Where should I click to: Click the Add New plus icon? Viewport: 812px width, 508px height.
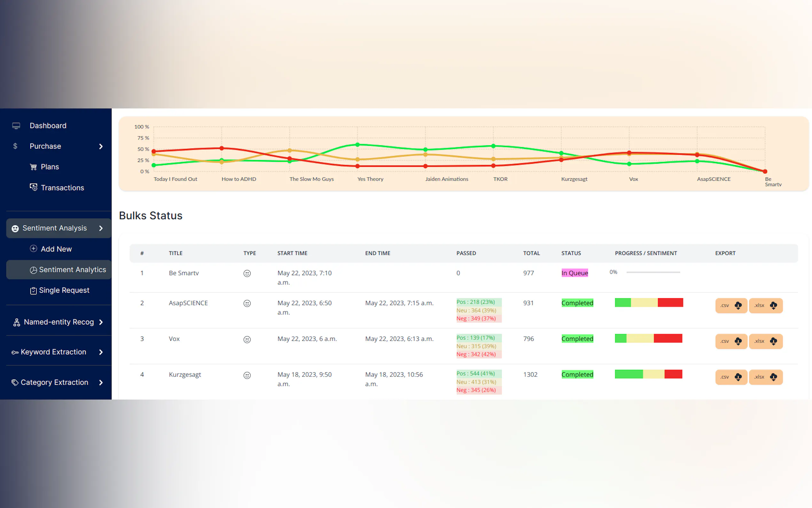(x=33, y=249)
